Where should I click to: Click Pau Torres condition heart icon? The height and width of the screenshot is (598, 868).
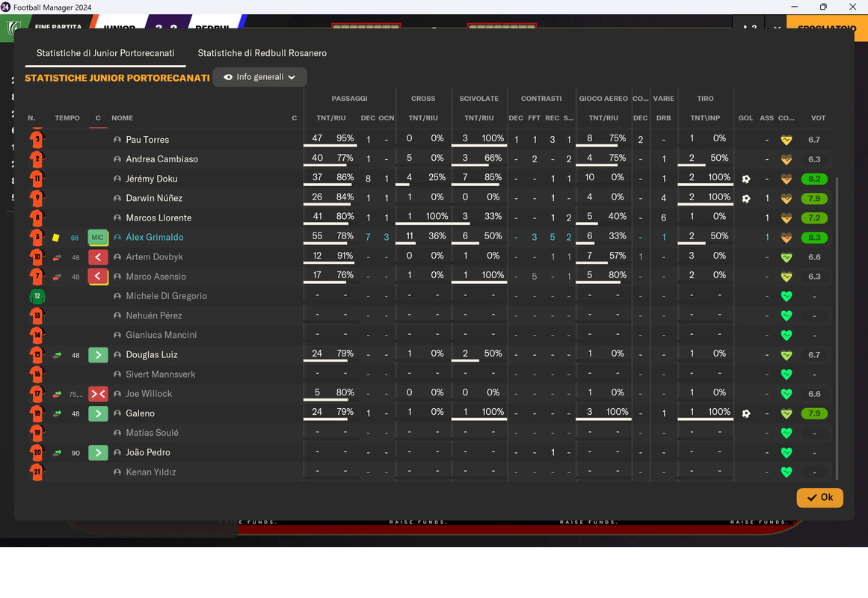pyautogui.click(x=786, y=140)
